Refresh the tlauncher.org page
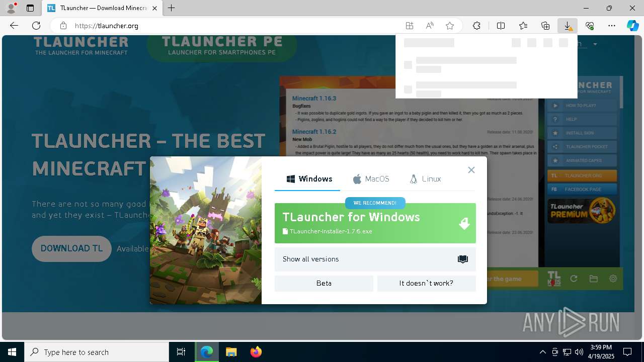 (x=36, y=26)
